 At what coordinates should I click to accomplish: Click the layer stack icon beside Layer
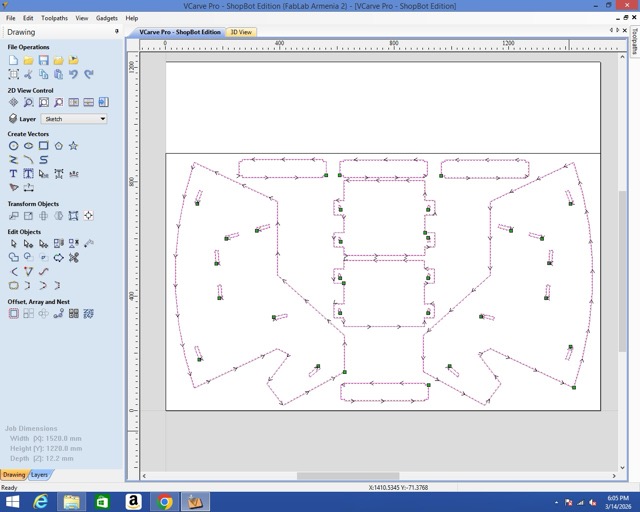coord(13,119)
